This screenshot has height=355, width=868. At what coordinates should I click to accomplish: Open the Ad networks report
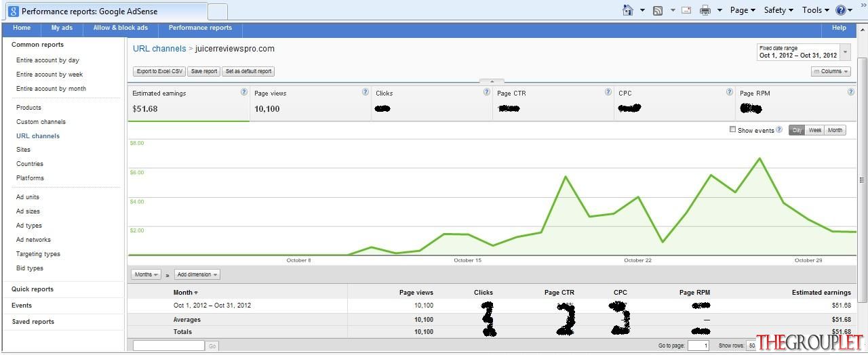pyautogui.click(x=33, y=240)
